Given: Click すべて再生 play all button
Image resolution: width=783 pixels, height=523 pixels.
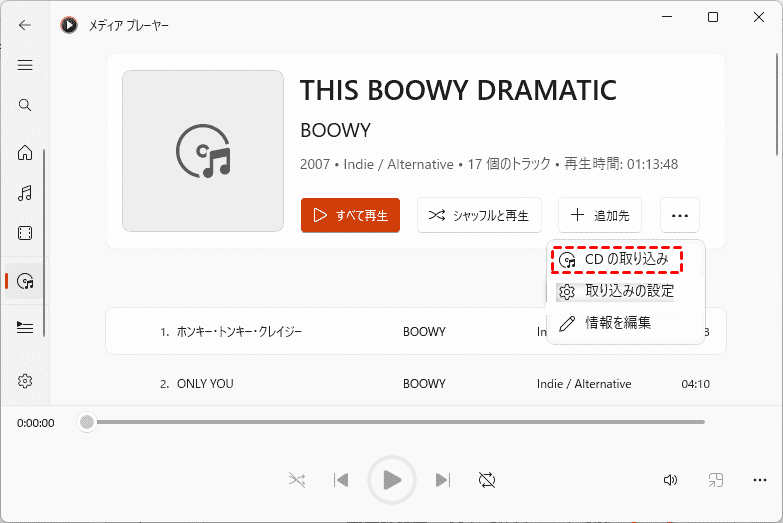Looking at the screenshot, I should point(350,215).
